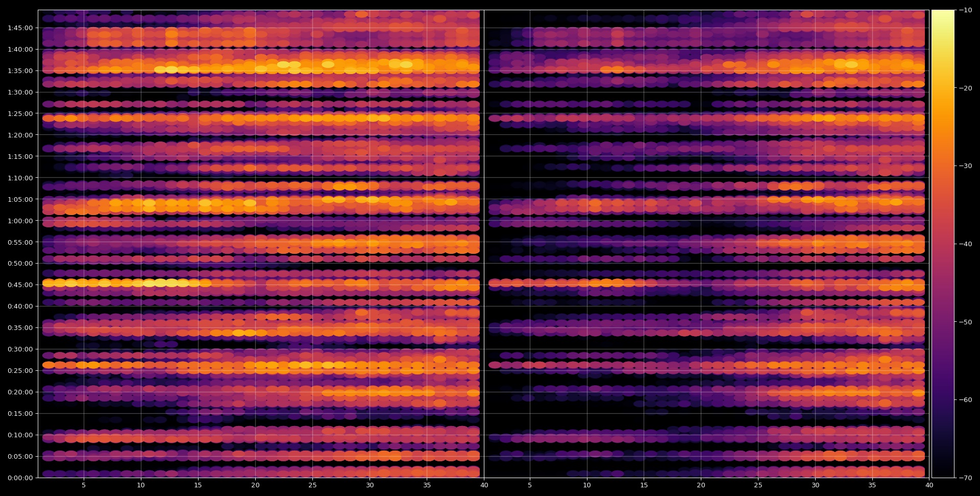Select x tick 15 under left plot
Screen dimensions: 980x496
coord(198,485)
